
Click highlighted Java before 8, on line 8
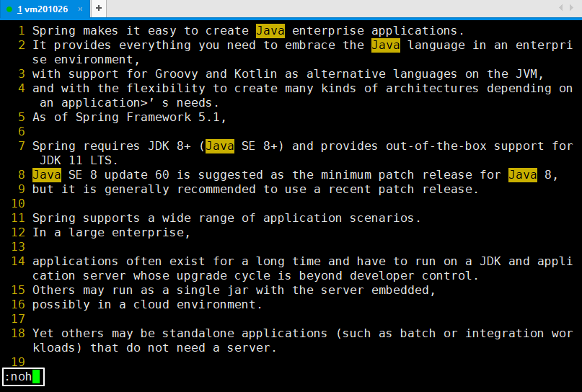(523, 175)
